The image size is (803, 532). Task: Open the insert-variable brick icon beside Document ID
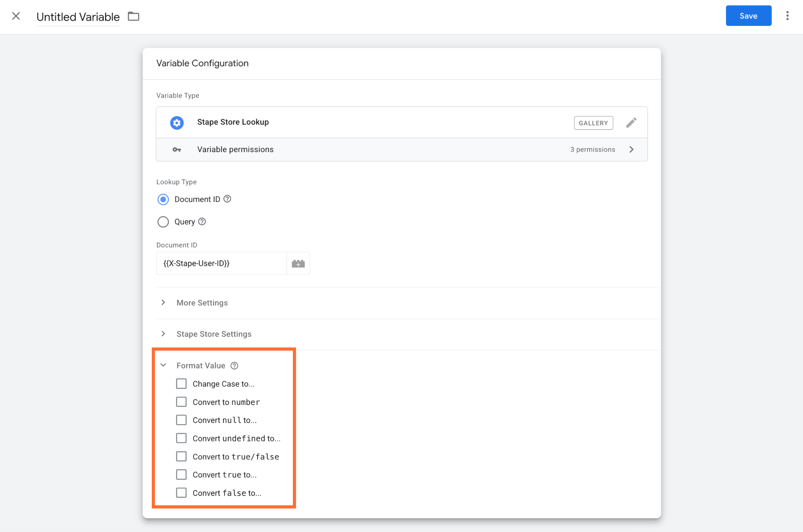click(x=298, y=263)
